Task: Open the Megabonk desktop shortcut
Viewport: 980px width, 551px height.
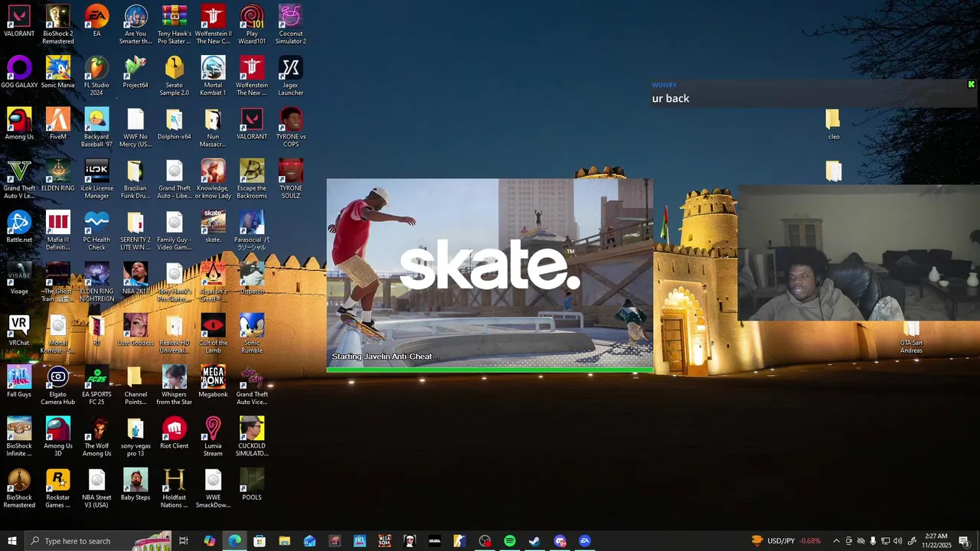Action: click(x=213, y=380)
